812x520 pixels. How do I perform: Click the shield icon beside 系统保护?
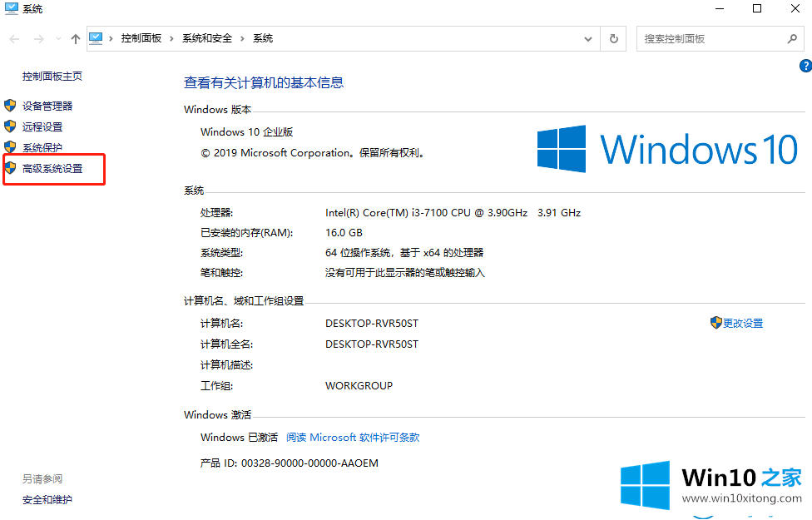pos(10,147)
